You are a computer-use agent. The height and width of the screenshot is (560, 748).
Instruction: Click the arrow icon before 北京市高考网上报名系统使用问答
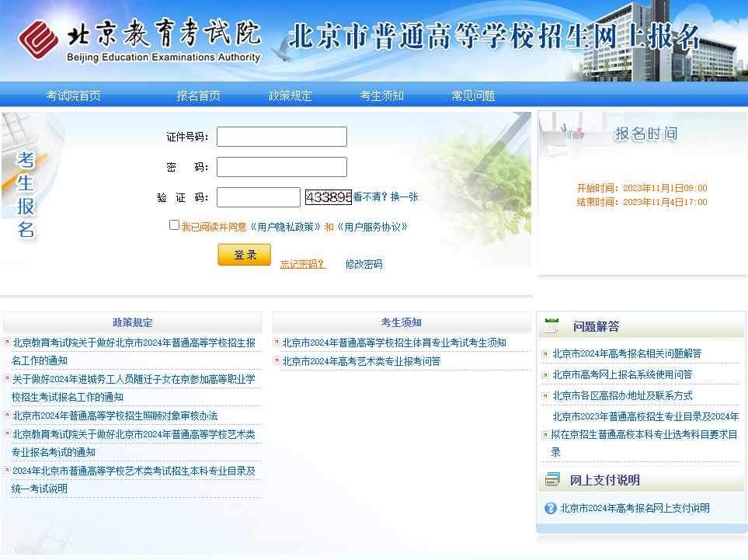545,375
